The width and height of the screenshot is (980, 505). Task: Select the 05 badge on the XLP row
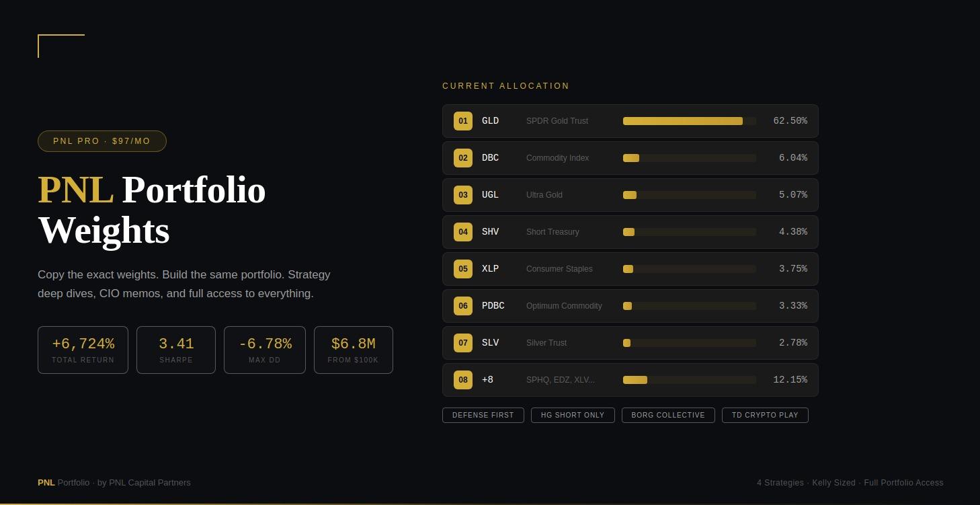pos(462,269)
